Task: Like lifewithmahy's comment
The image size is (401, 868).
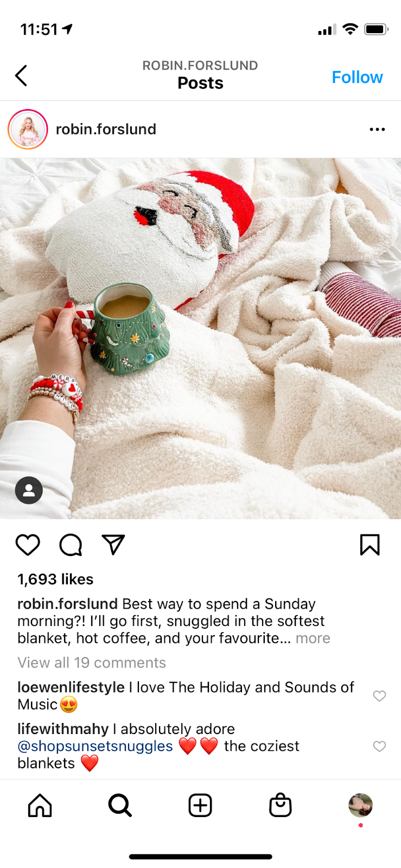Action: tap(379, 746)
